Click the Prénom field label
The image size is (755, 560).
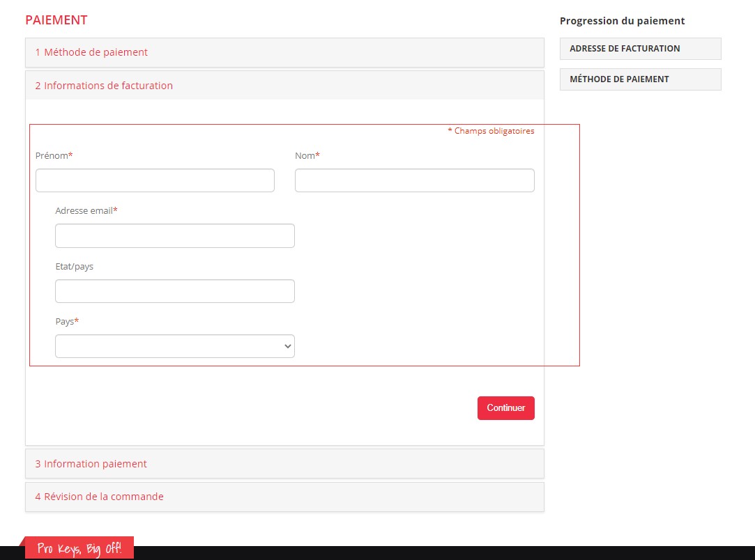[52, 156]
